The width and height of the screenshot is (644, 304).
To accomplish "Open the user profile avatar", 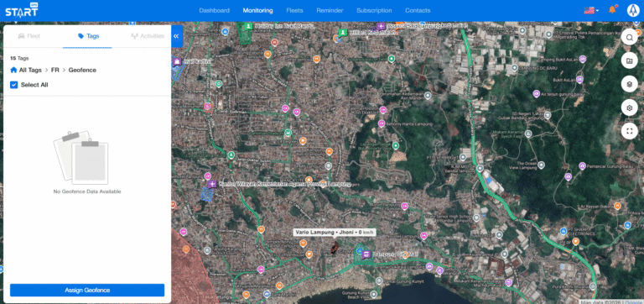I will [x=633, y=10].
